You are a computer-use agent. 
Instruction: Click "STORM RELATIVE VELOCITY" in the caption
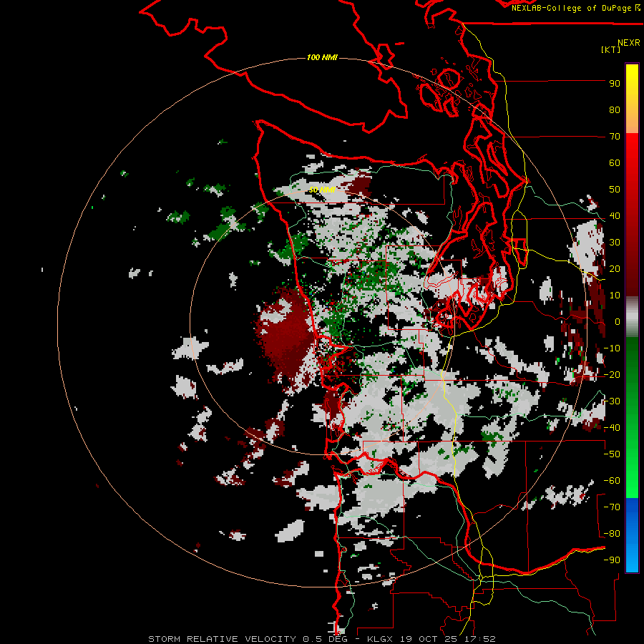point(222,639)
